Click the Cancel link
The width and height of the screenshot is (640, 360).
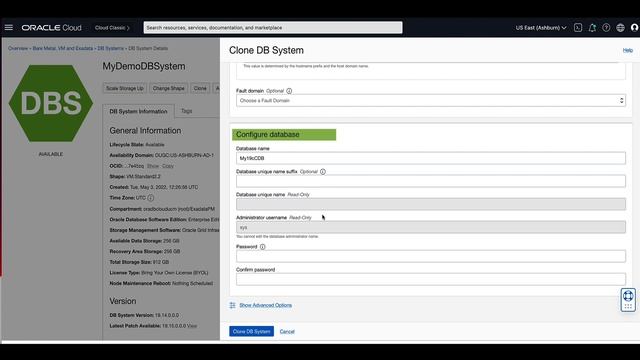coord(287,331)
